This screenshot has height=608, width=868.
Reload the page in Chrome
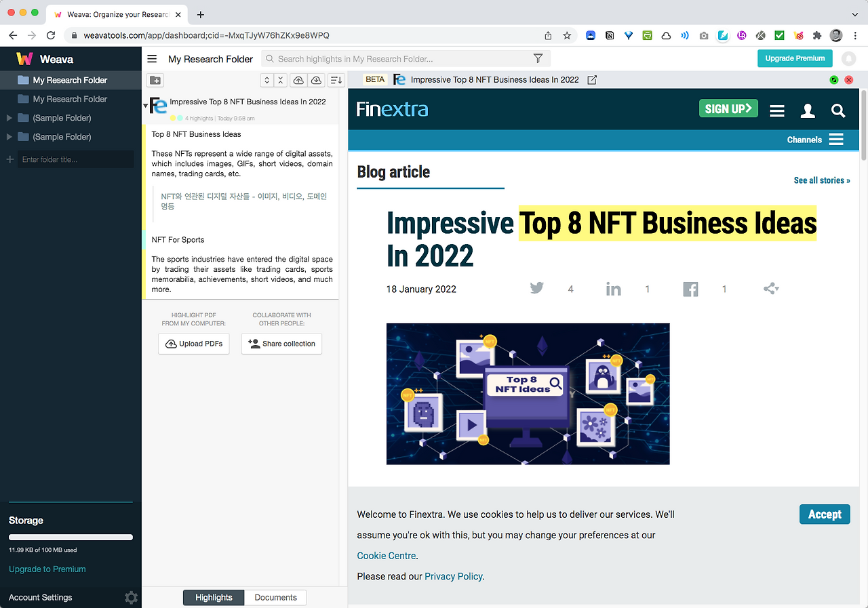coord(51,35)
